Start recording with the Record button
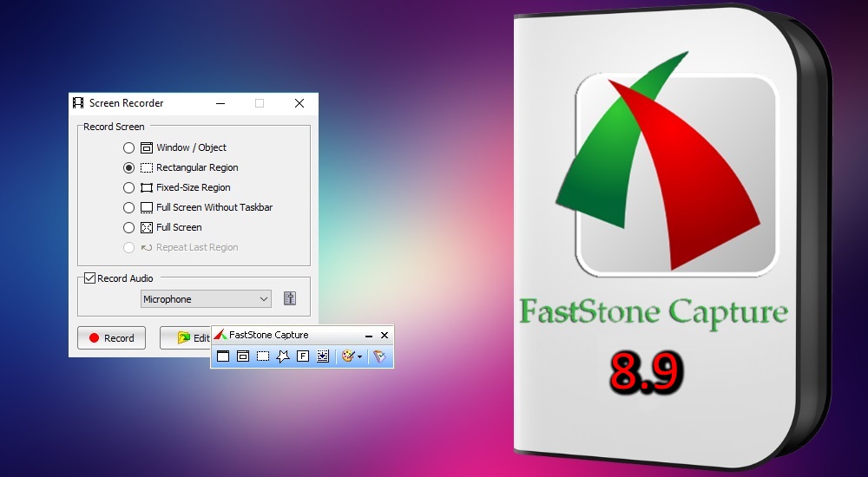Screen dimensions: 868x477 tap(111, 338)
